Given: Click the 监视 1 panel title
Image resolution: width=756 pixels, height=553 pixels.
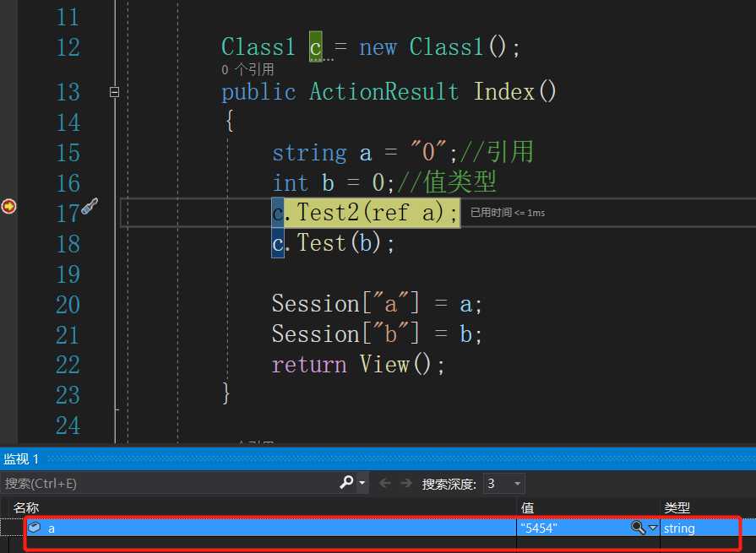Looking at the screenshot, I should 21,458.
